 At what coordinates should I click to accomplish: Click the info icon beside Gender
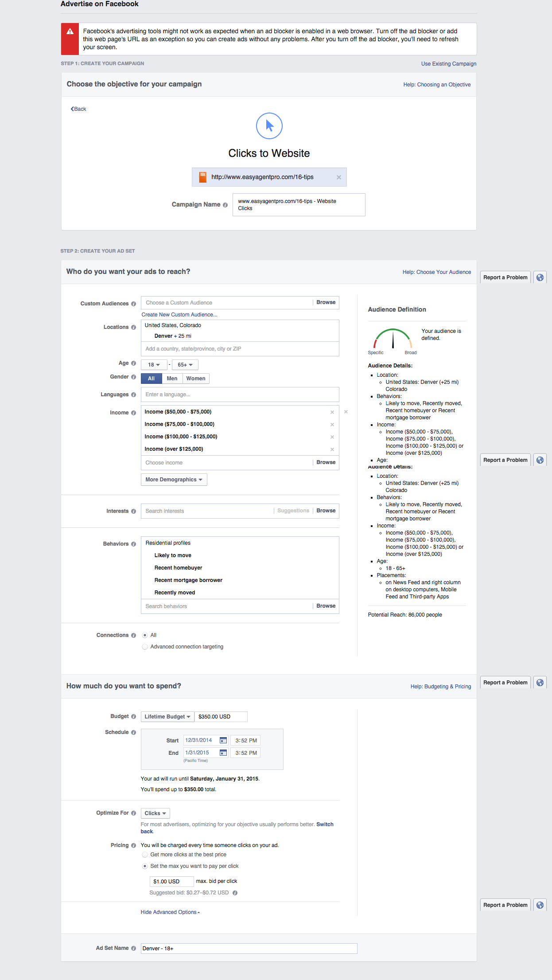pos(133,377)
